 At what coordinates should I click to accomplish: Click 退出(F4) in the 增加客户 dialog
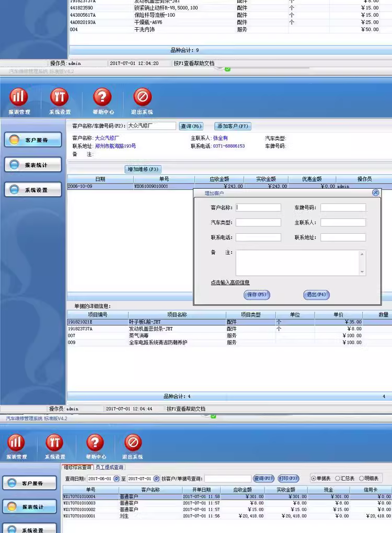(x=316, y=294)
